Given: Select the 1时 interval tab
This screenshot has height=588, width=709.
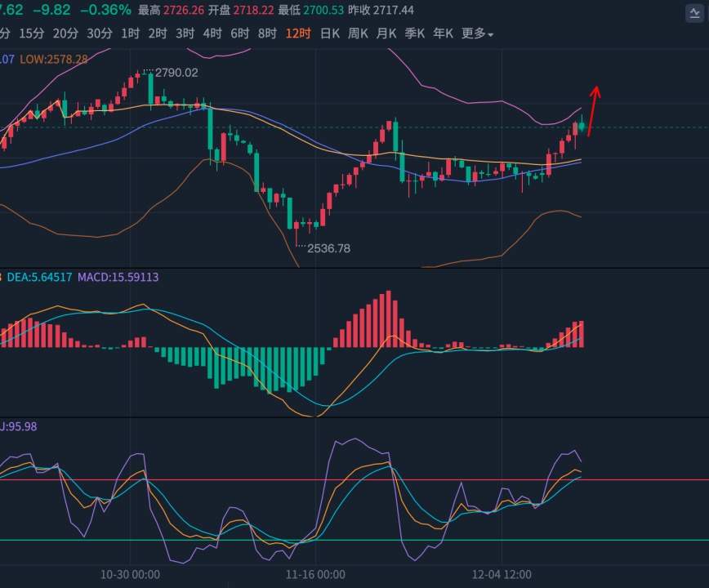Looking at the screenshot, I should (x=130, y=33).
